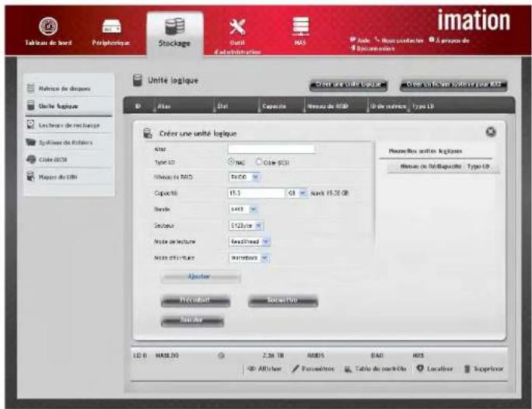Click the NAS LD0 alias cell
532x409 pixels.
[x=166, y=355]
